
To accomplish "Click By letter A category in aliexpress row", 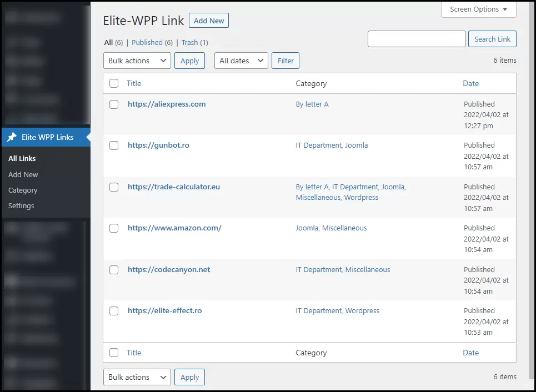I will 312,104.
